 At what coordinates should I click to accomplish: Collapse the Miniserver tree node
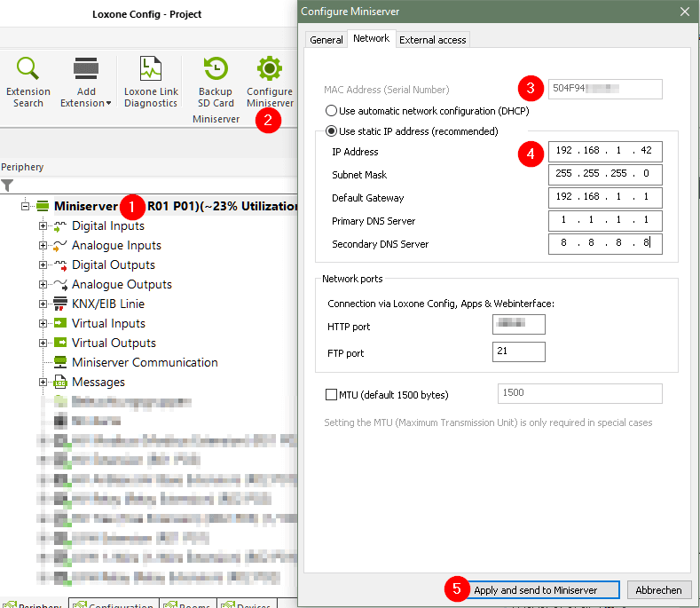click(27, 207)
